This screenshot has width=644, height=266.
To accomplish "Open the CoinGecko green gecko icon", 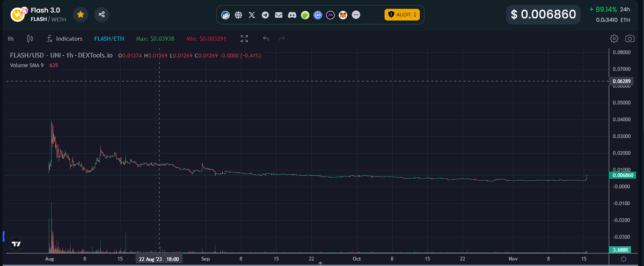I will [305, 15].
